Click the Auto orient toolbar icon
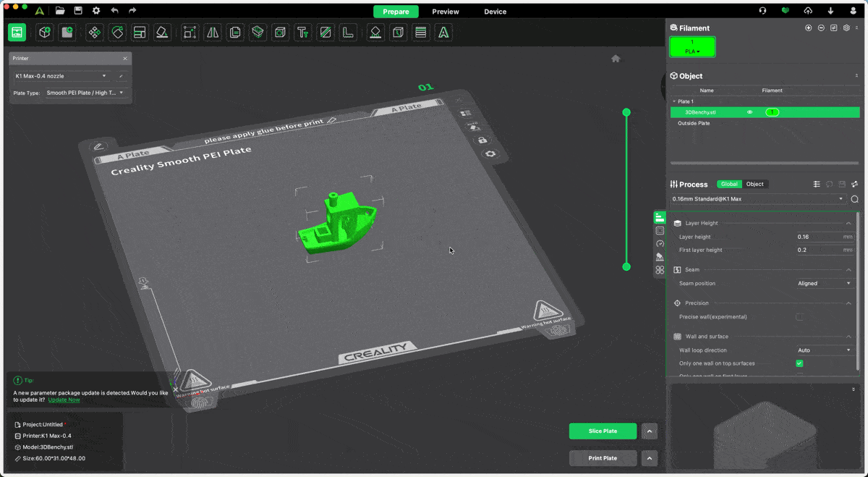The width and height of the screenshot is (868, 477). [117, 33]
